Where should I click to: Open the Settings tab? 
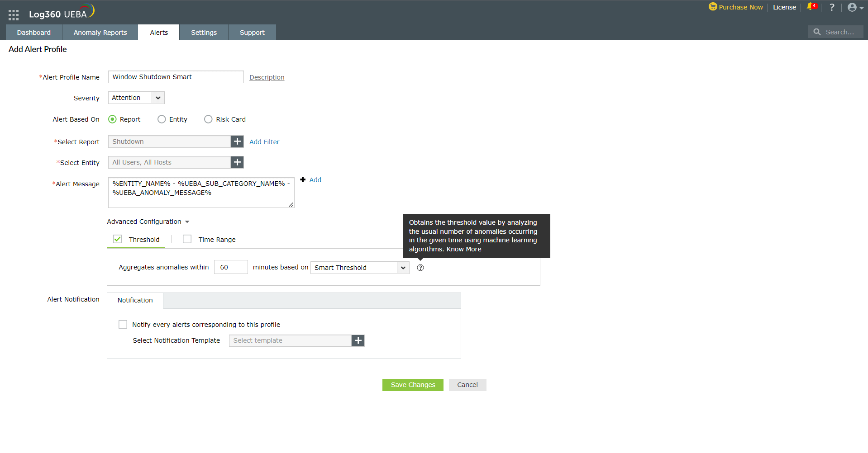(204, 32)
